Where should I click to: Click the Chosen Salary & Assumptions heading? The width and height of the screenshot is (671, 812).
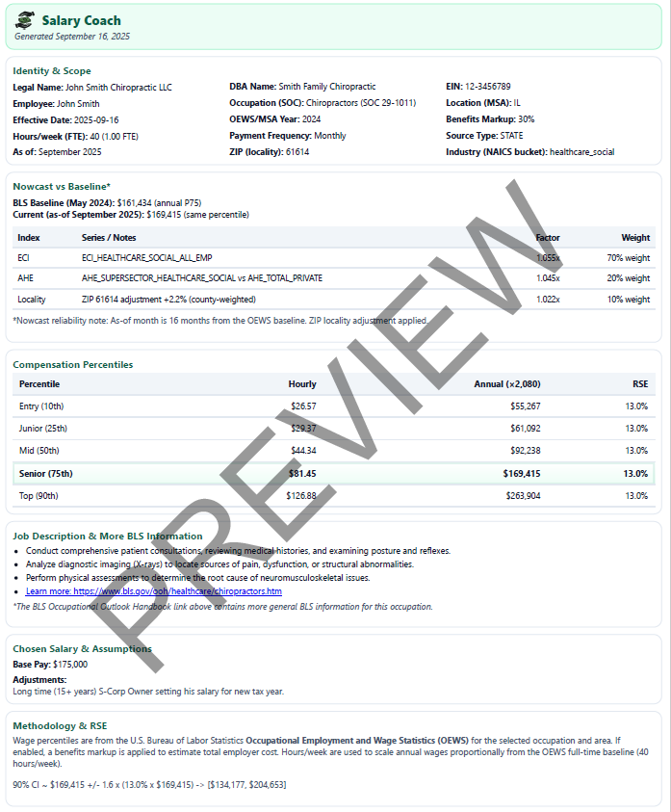[83, 649]
